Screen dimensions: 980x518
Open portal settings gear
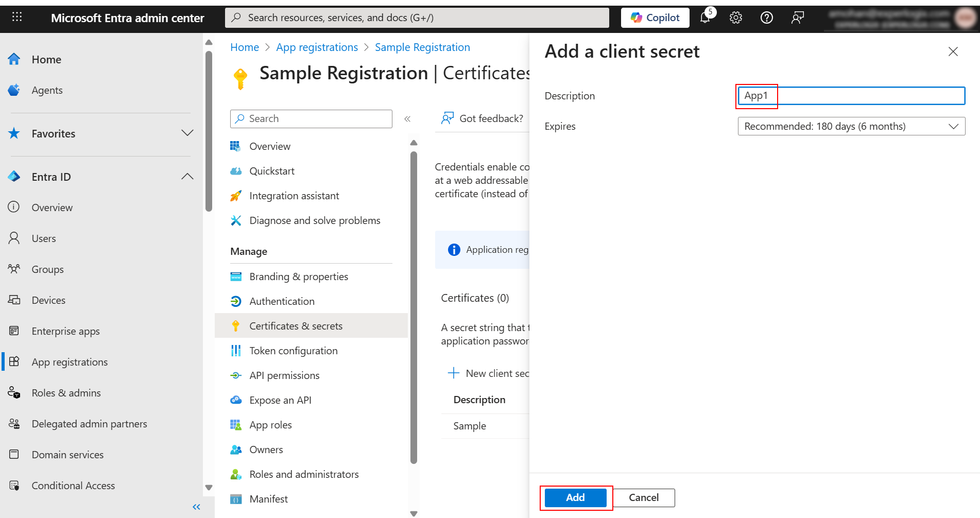point(736,18)
